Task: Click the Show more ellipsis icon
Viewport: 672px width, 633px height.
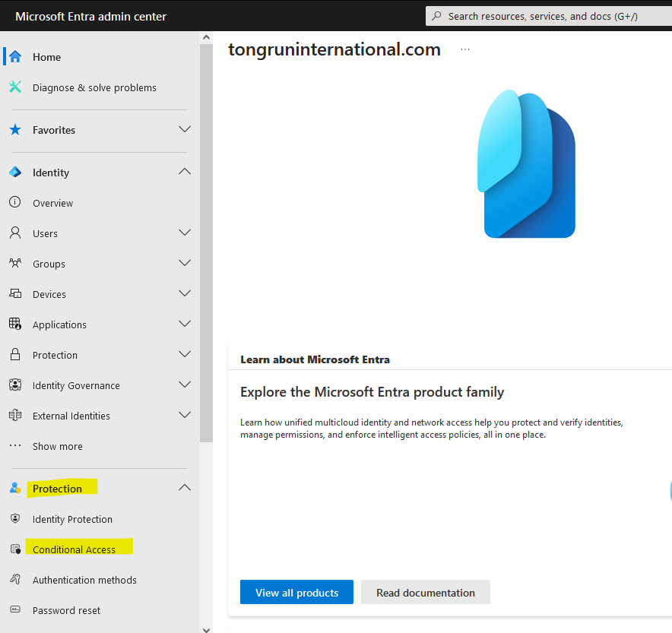Action: [15, 445]
